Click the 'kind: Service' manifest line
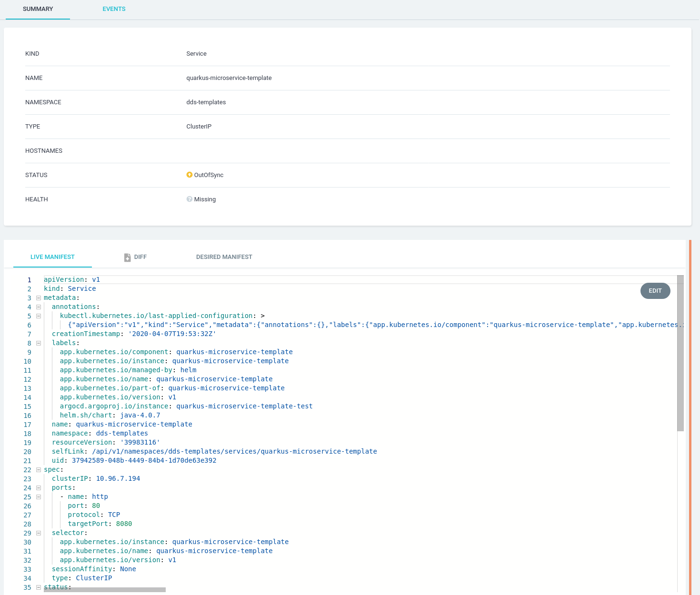 70,289
